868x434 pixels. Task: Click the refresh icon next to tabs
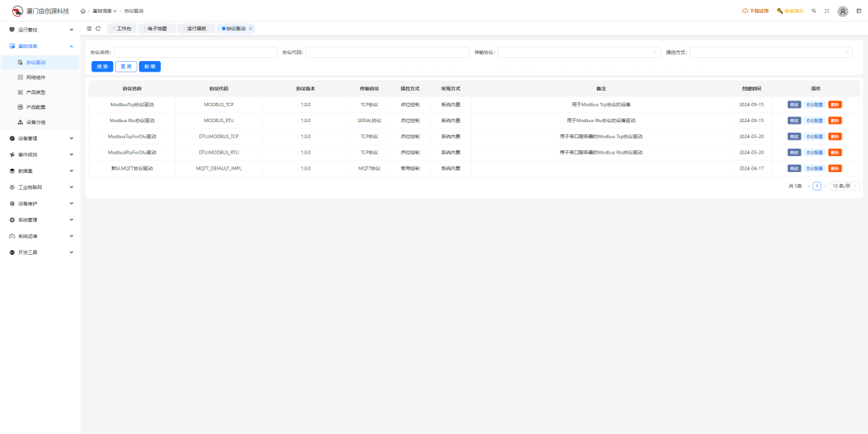[x=98, y=28]
